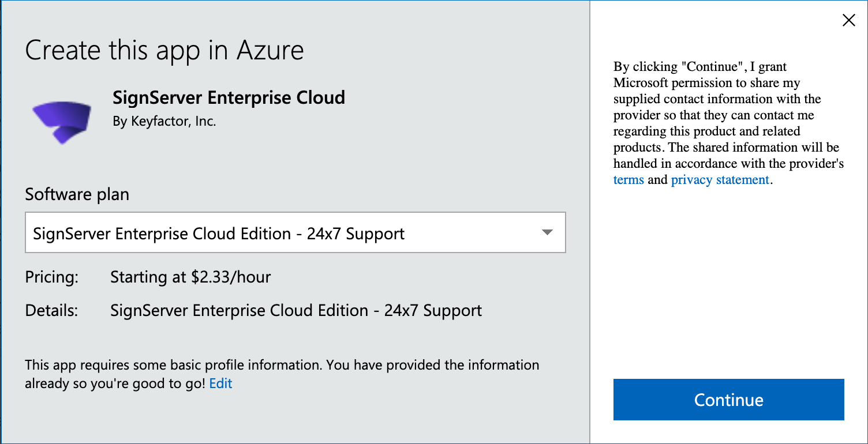Open the privacy statement link
The height and width of the screenshot is (444, 868).
point(720,180)
